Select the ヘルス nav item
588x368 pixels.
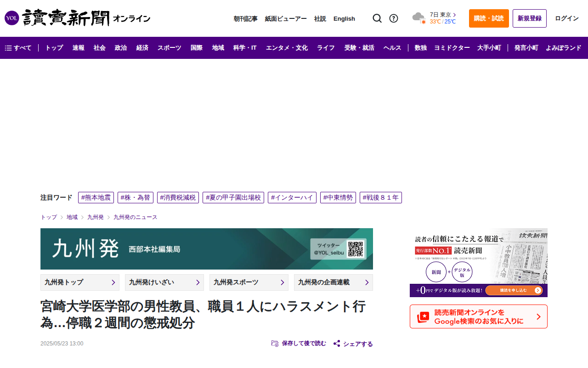click(x=392, y=48)
